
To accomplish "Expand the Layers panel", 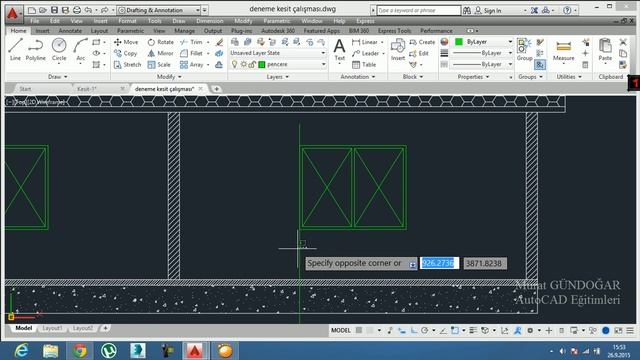I will (278, 77).
